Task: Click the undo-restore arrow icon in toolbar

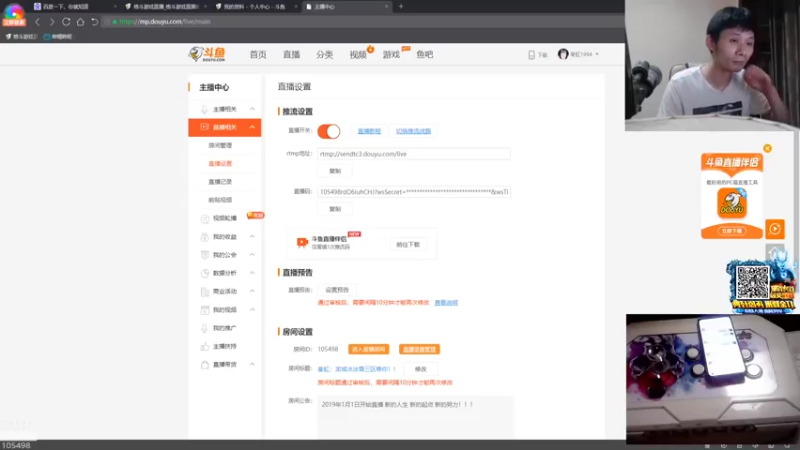Action: [x=95, y=22]
